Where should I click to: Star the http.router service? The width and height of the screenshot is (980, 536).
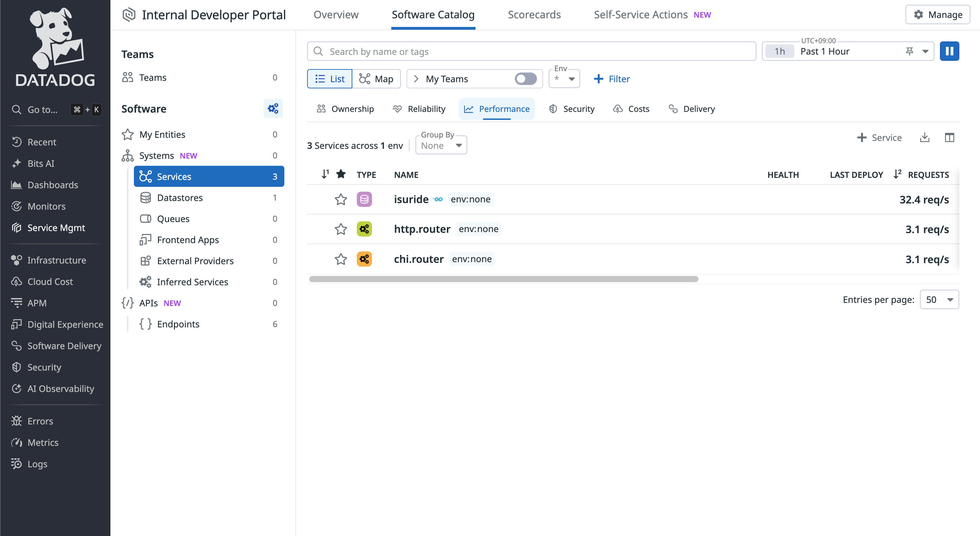coord(341,229)
